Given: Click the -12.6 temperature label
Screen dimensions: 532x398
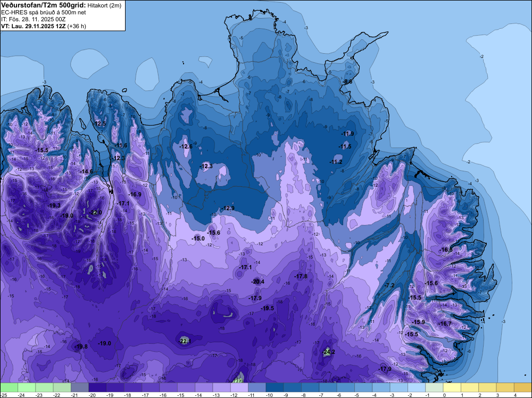Looking at the screenshot, I should click(186, 146).
